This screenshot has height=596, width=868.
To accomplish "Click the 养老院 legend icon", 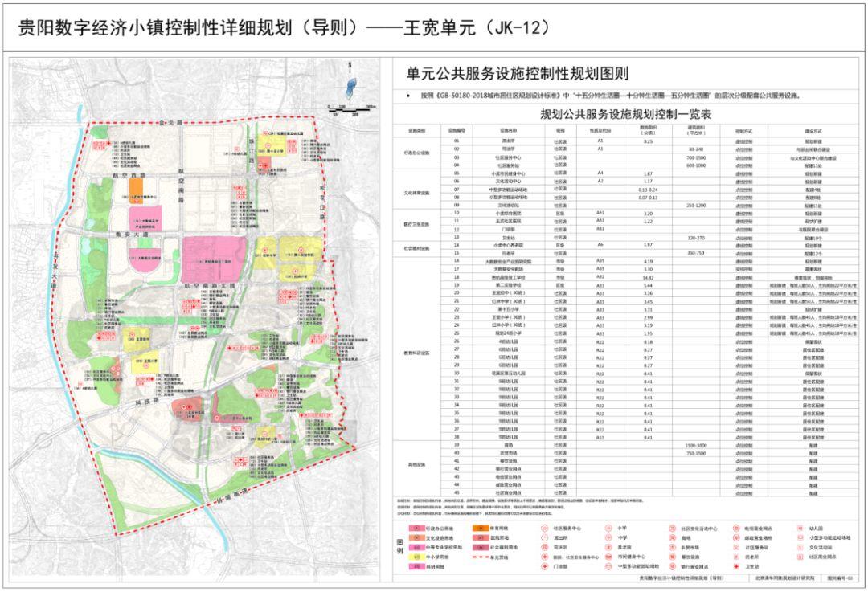I will tap(608, 547).
